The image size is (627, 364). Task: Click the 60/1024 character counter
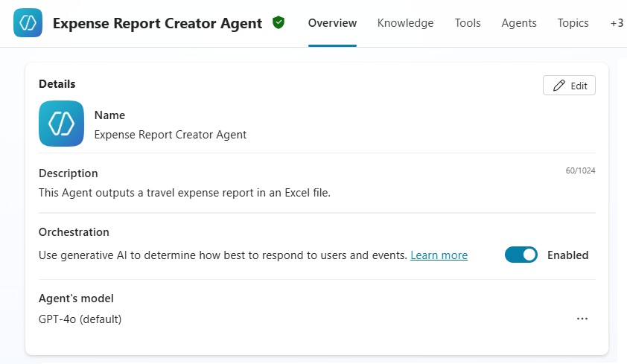[x=580, y=170]
